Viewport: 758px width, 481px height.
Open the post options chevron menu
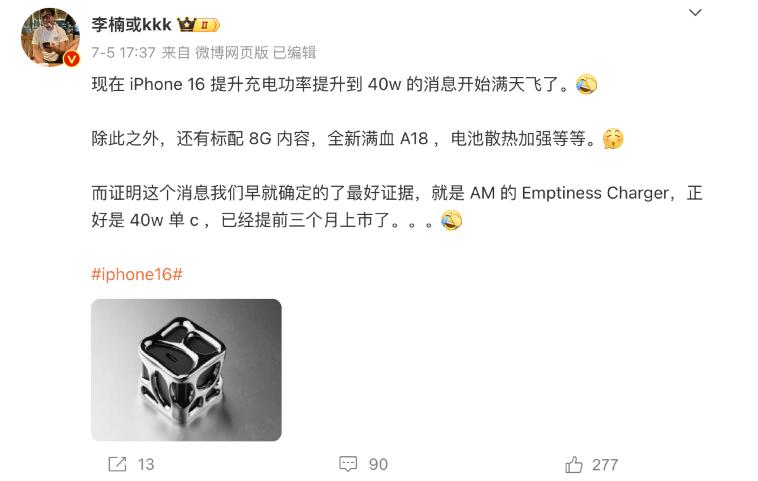[x=695, y=13]
